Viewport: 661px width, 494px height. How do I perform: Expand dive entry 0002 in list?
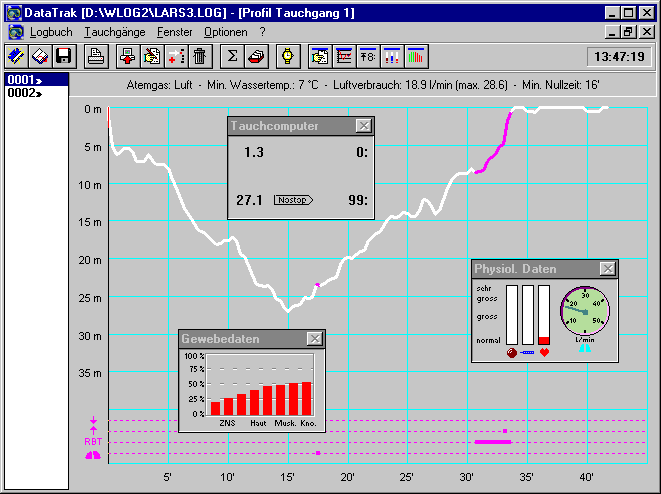(25, 93)
